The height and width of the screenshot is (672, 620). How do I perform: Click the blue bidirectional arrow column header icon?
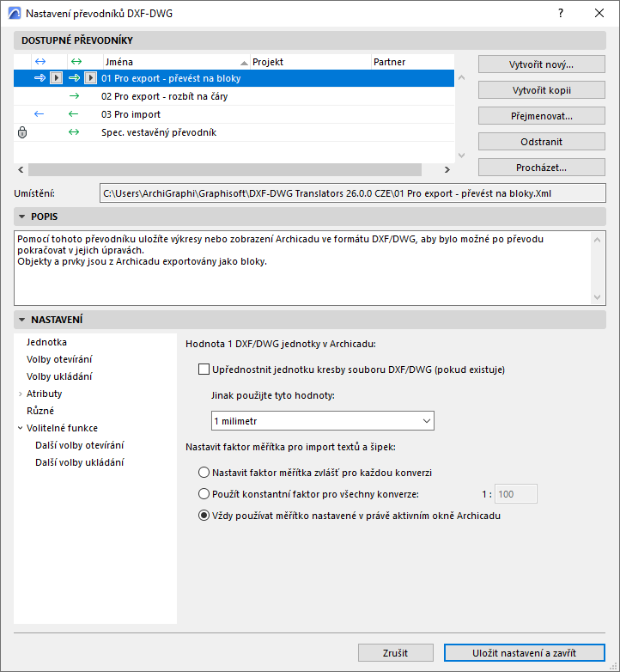pyautogui.click(x=40, y=62)
